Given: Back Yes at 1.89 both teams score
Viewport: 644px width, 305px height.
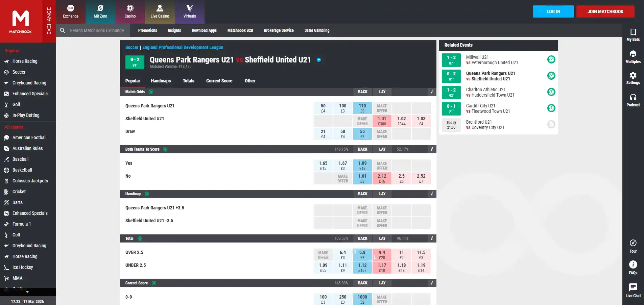Looking at the screenshot, I should [362, 166].
